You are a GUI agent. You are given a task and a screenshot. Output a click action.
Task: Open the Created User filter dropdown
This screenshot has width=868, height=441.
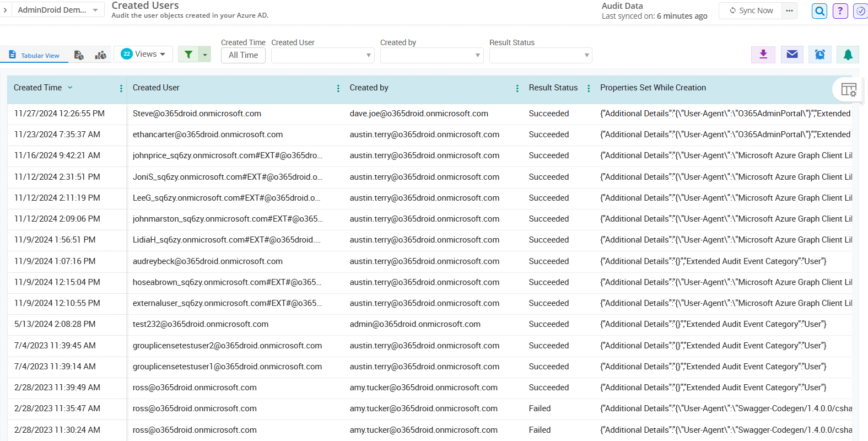[x=323, y=55]
